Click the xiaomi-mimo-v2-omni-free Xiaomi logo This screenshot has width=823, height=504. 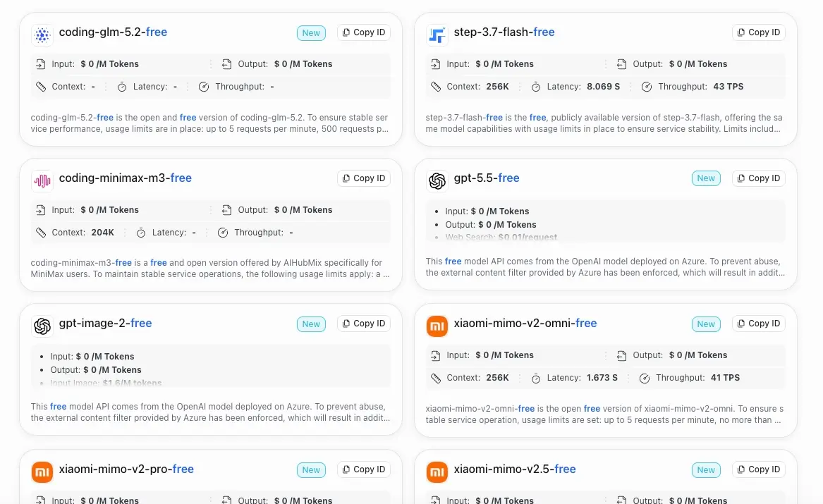tap(437, 326)
